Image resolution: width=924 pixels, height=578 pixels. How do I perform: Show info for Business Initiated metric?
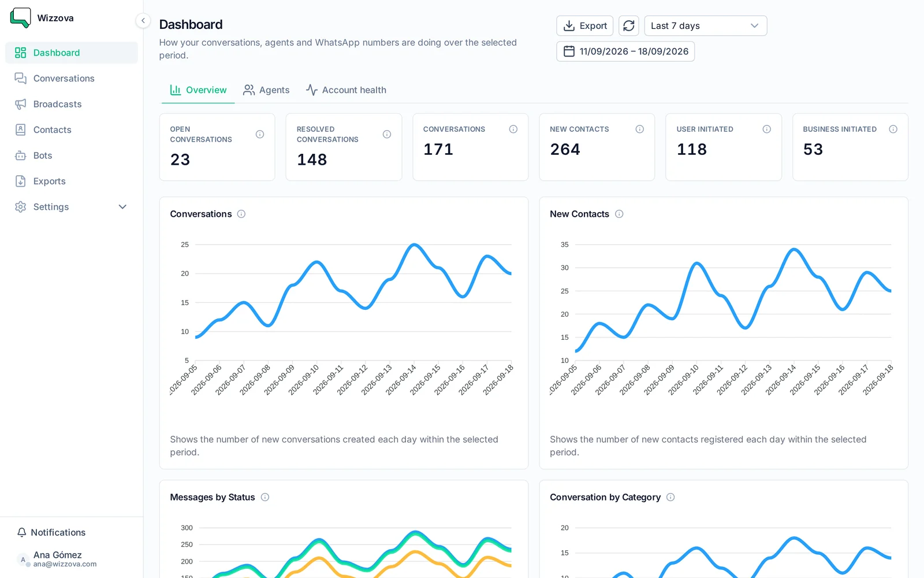[x=893, y=129]
